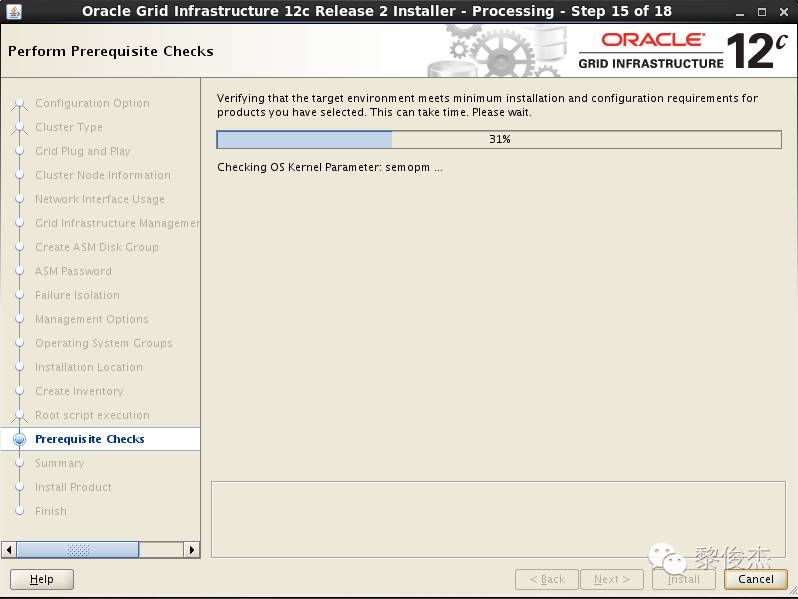Click the 'Perform Prerequisite Checks' heading
Viewport: 798px width, 599px height.
[111, 51]
